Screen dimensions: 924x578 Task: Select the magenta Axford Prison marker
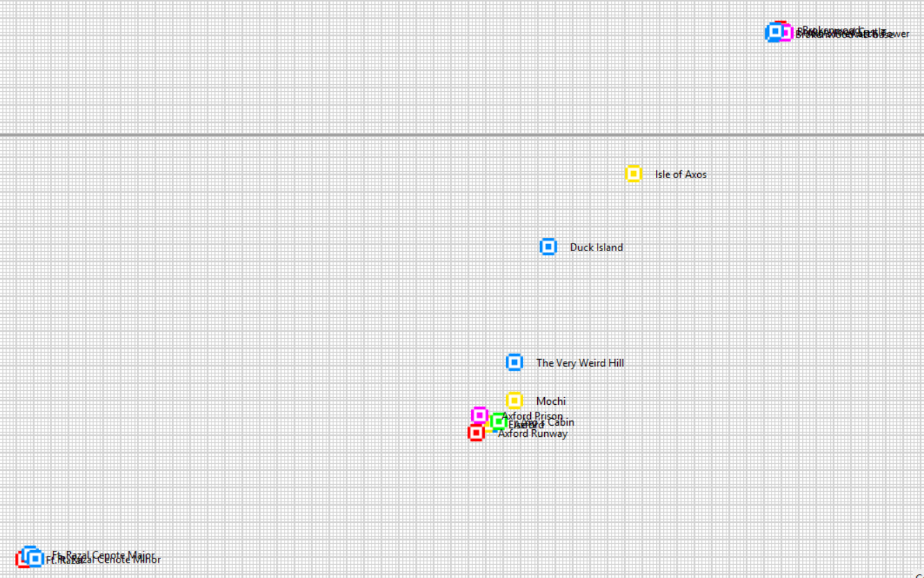click(479, 415)
